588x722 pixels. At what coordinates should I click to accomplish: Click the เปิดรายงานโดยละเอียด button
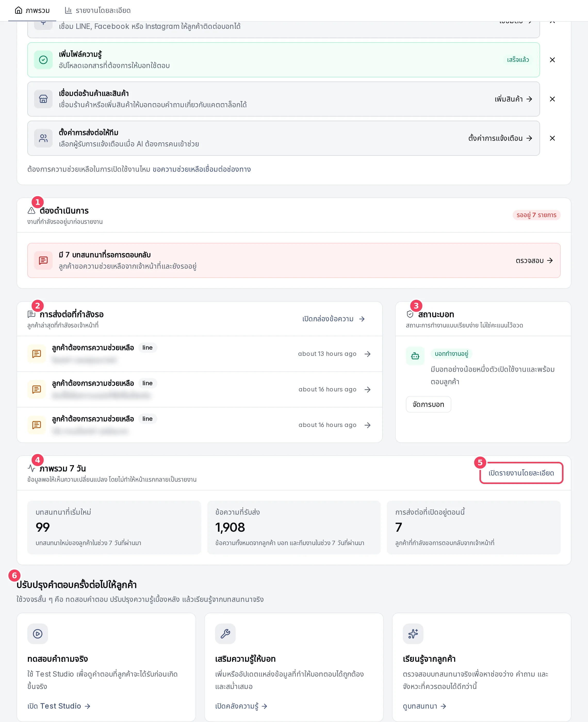click(521, 473)
